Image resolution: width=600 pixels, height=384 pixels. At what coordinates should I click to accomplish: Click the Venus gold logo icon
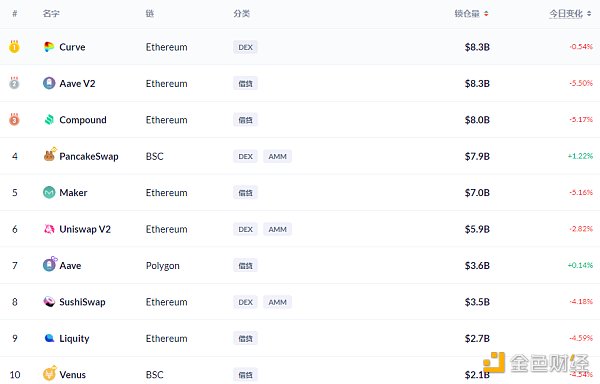coord(50,373)
